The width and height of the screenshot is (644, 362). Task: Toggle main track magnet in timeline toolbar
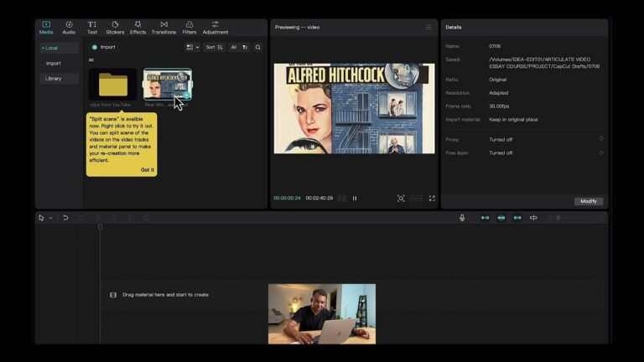(x=485, y=218)
